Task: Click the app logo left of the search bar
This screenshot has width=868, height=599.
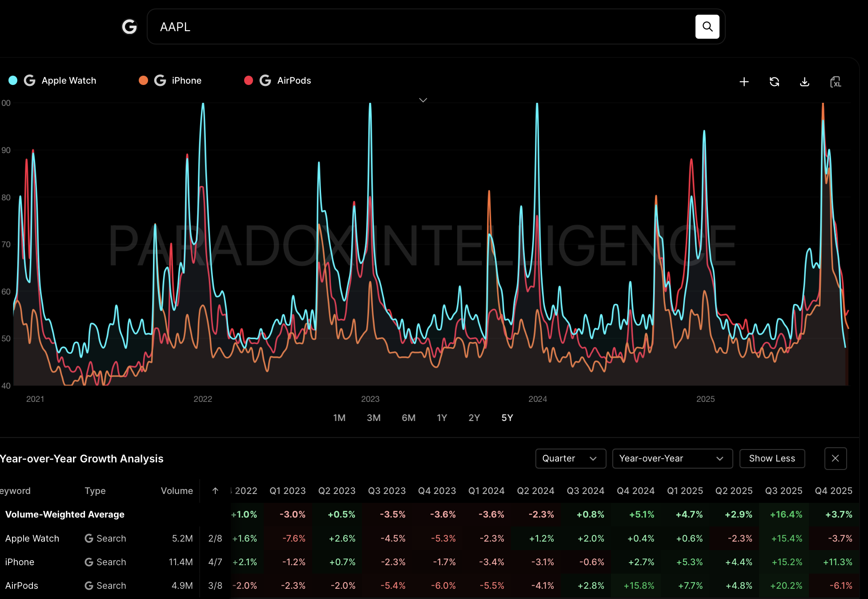Action: (x=129, y=27)
